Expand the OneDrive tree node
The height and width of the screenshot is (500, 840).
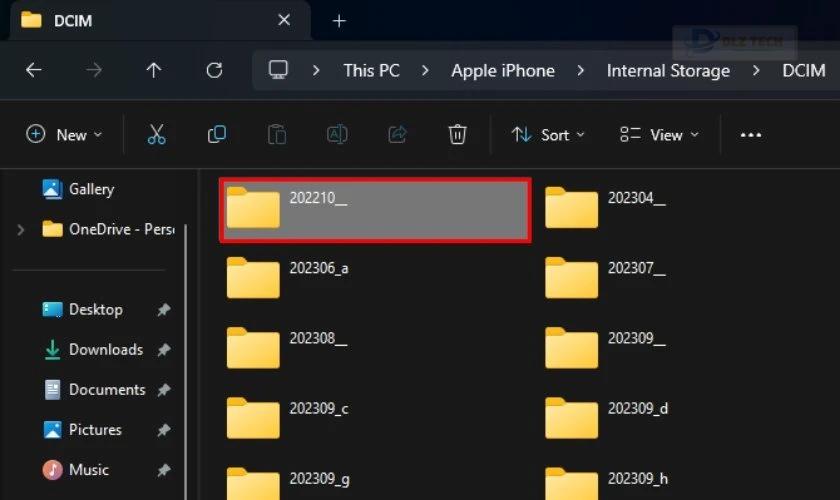pos(20,230)
